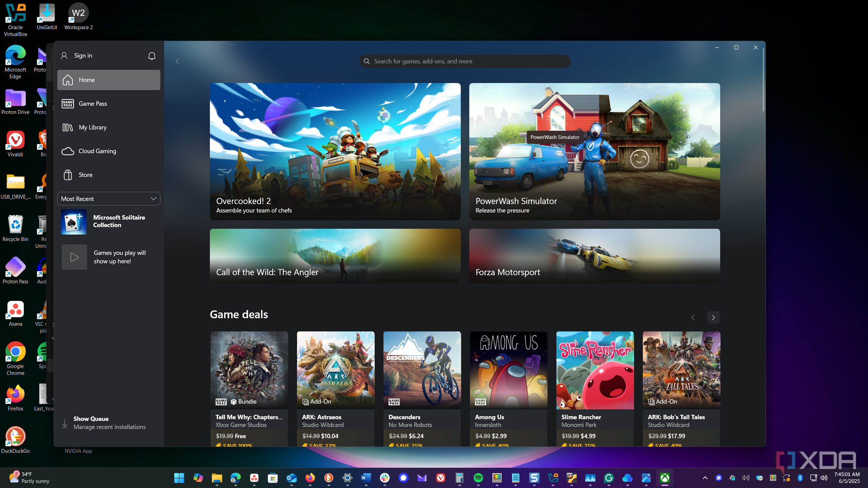
Task: Select the Google Chrome desktop shortcut
Action: pos(15,359)
